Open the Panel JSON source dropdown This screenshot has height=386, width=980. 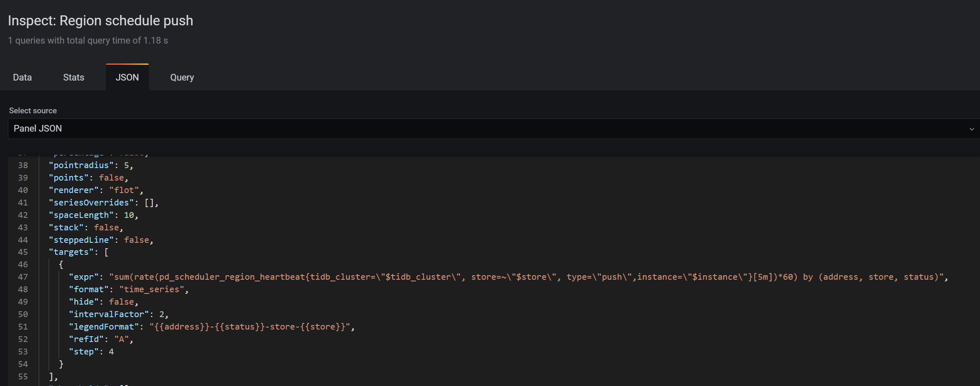pos(494,129)
